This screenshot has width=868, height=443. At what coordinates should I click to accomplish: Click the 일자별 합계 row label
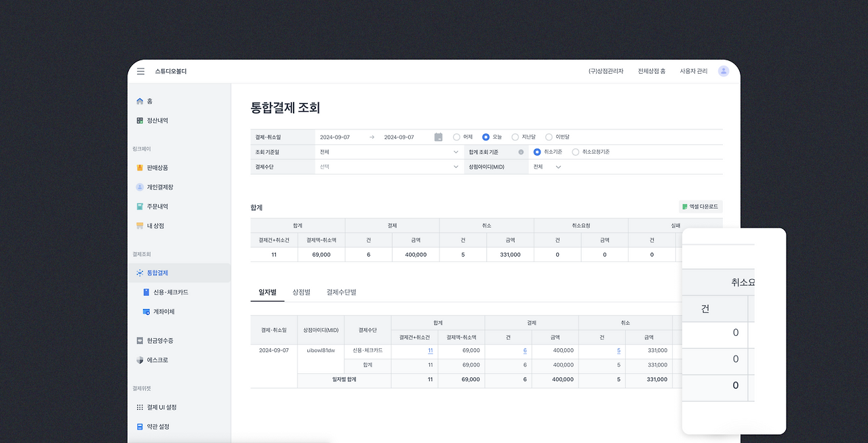[x=344, y=379]
